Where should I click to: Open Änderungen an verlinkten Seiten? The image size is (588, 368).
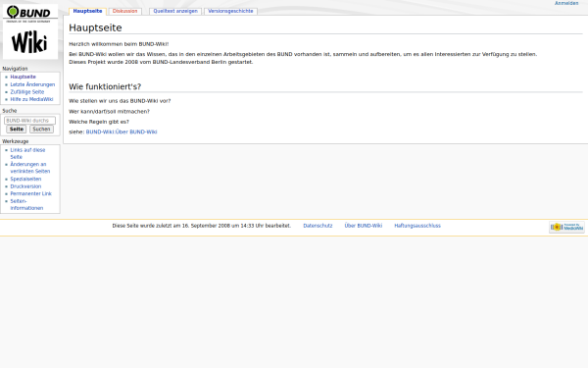(30, 168)
